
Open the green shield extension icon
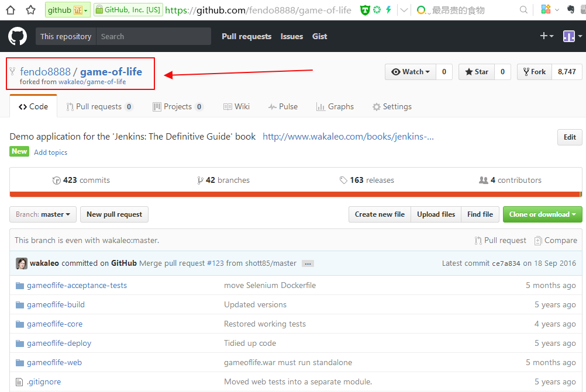click(364, 10)
